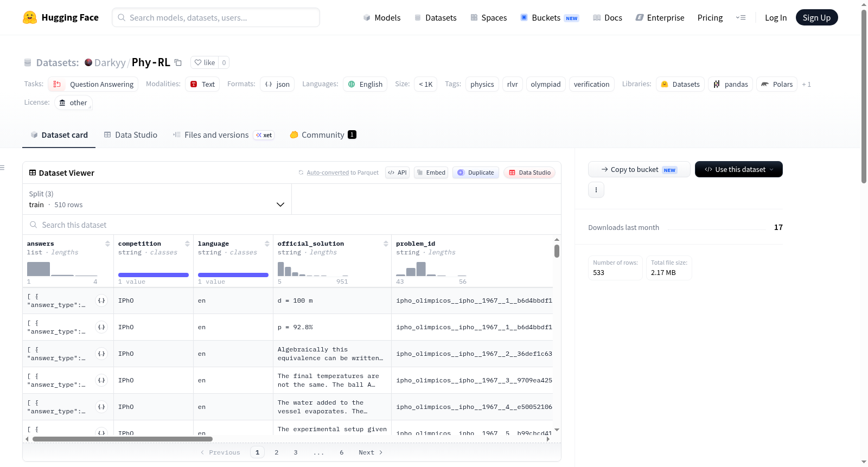Open the Files and versions tab
Screen dimensions: 868x467
[223, 135]
